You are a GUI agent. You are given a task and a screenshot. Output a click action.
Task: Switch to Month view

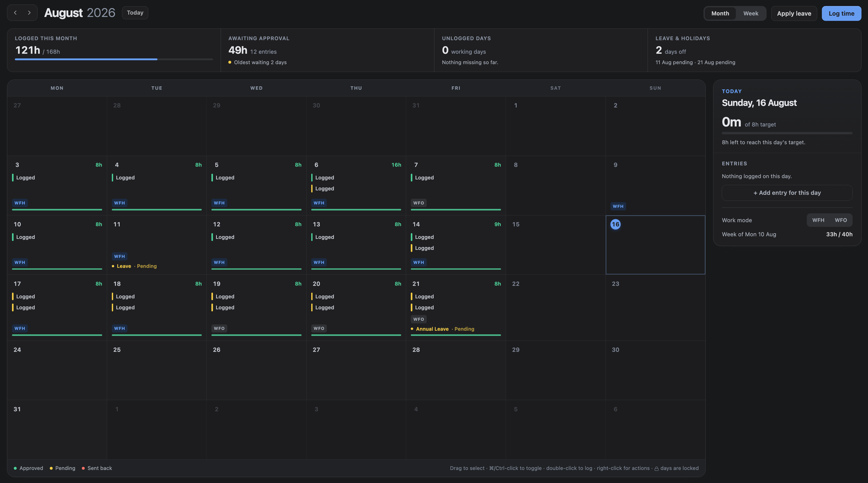click(x=720, y=14)
